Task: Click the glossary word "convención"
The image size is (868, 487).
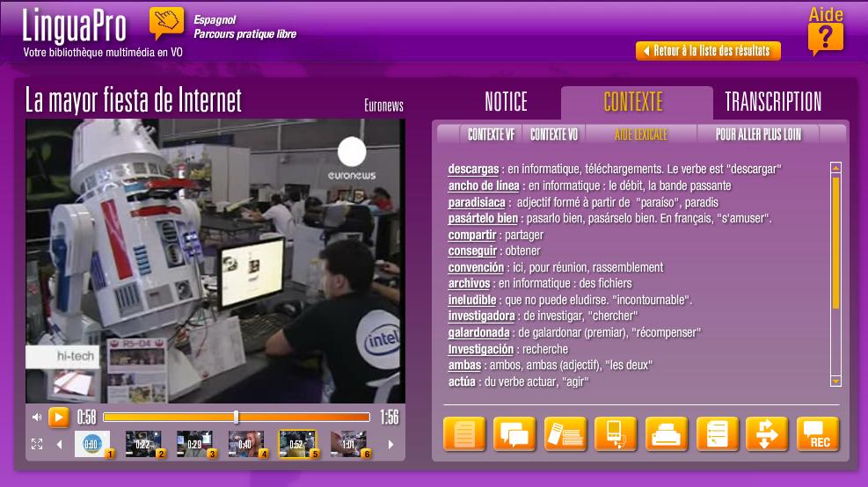Action: (476, 268)
